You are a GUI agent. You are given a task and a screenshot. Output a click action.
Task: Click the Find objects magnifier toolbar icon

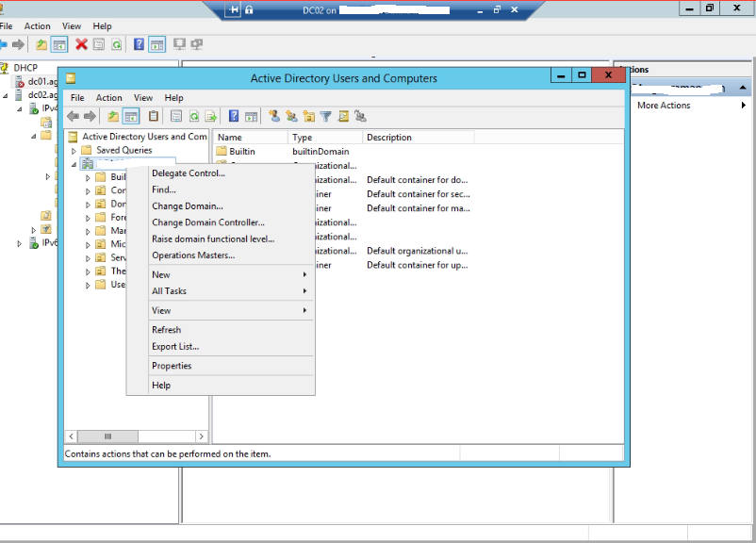[x=343, y=116]
